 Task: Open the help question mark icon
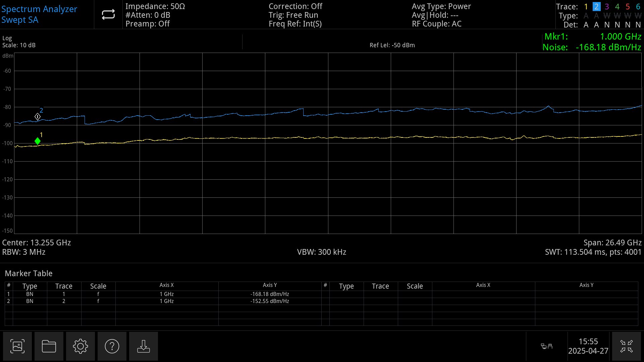coord(112,346)
